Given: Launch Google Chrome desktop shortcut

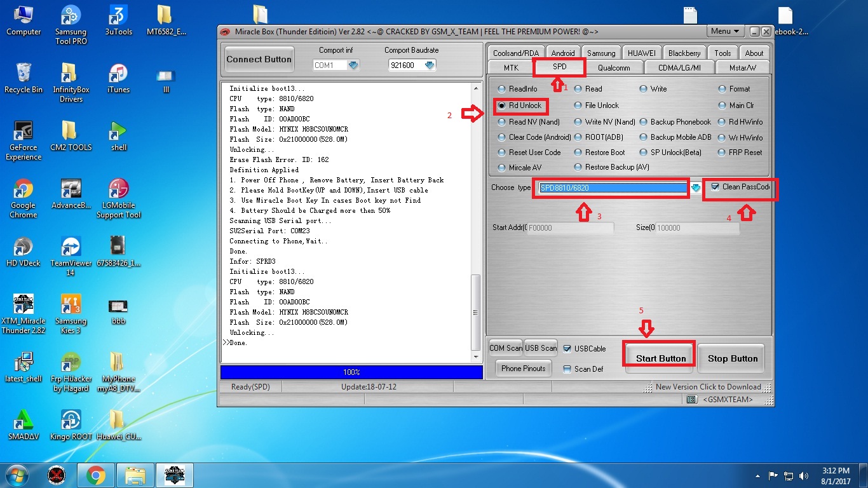Looking at the screenshot, I should pos(24,198).
